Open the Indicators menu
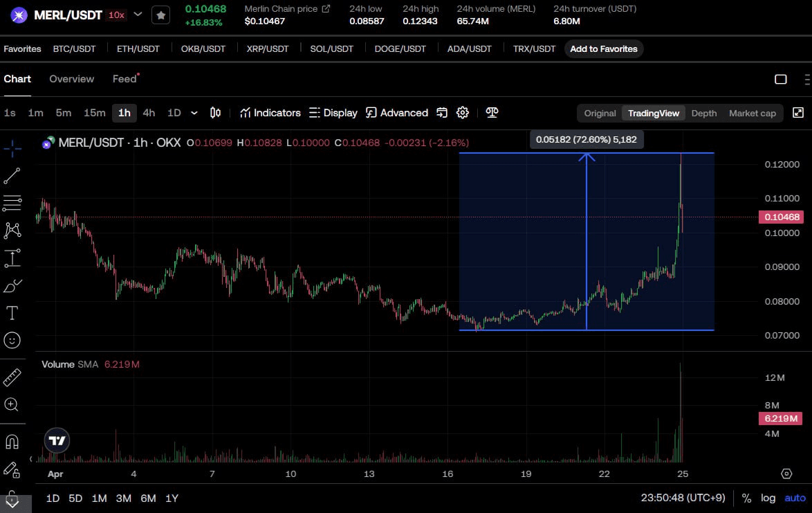Viewport: 812px width, 513px height. [270, 113]
